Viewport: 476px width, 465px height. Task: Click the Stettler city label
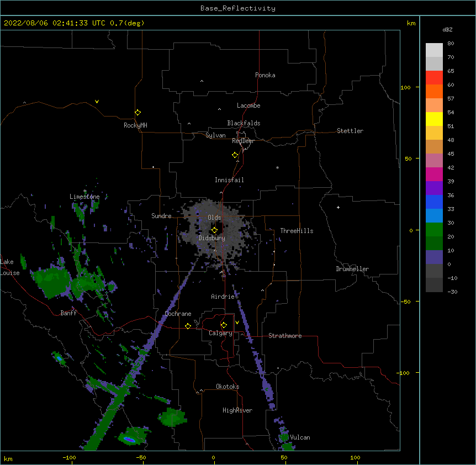pos(350,131)
